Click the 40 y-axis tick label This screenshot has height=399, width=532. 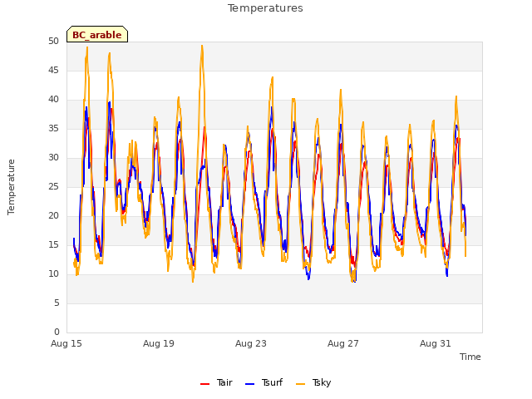tap(53, 100)
